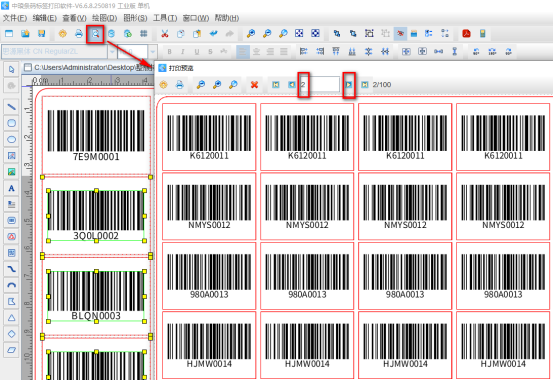Open the 帮助(H) menu
The image size is (554, 380).
227,18
